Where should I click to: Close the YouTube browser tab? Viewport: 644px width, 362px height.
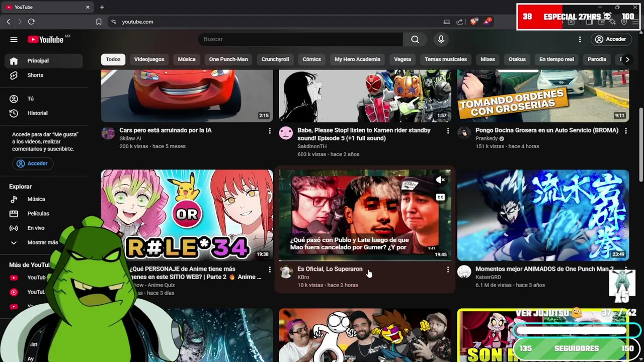[x=88, y=7]
